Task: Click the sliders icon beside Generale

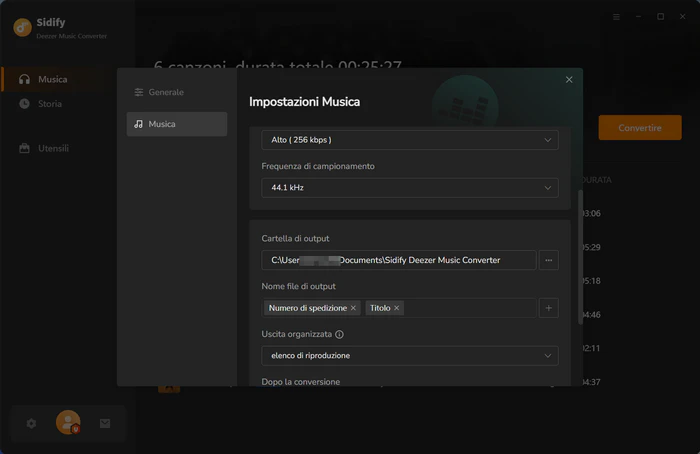Action: coord(139,92)
